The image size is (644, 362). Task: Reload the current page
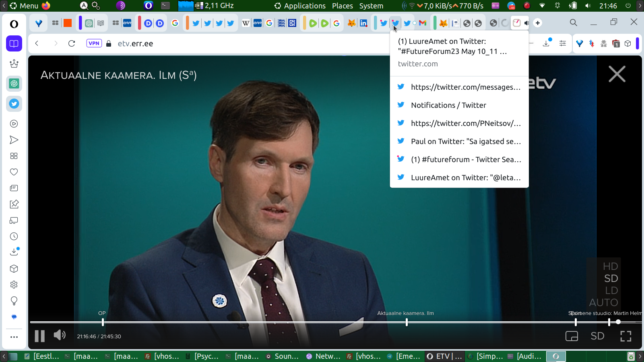pos(72,43)
